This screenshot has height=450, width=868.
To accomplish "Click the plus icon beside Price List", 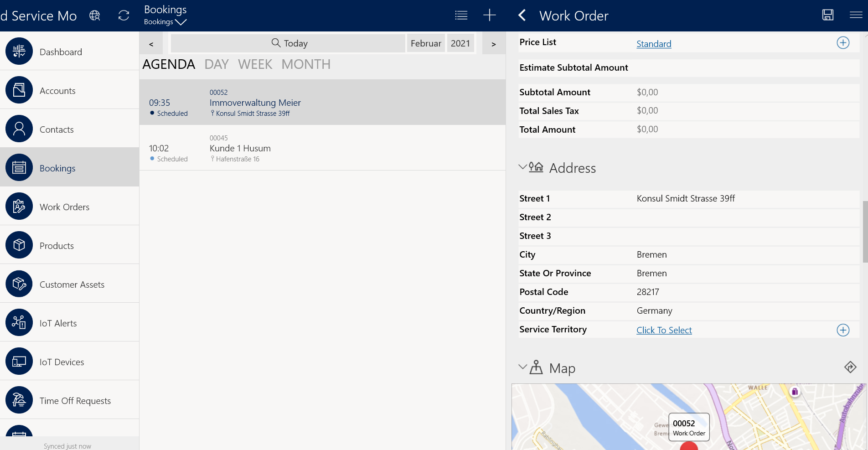I will (x=842, y=43).
